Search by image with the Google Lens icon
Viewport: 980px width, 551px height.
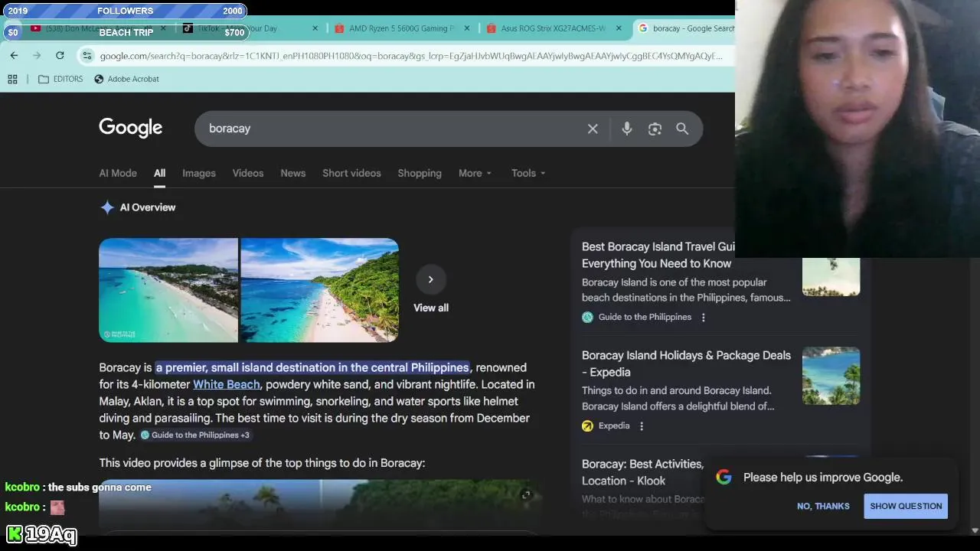[x=655, y=129]
